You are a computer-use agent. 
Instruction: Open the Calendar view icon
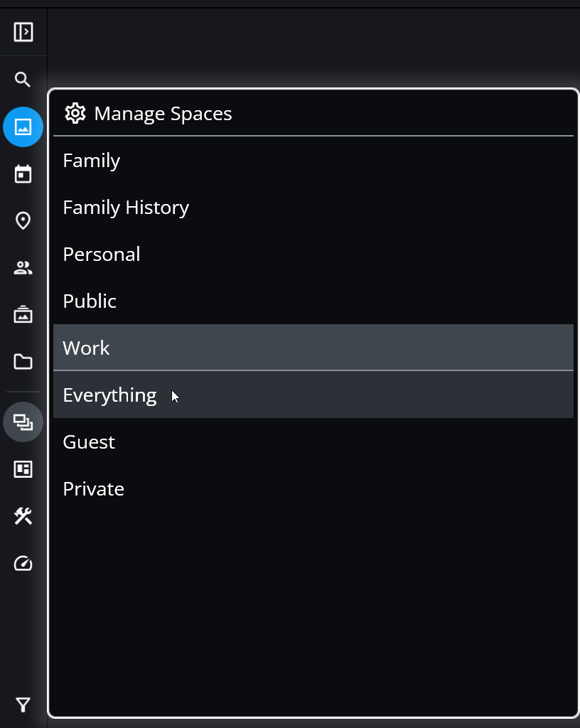tap(23, 174)
